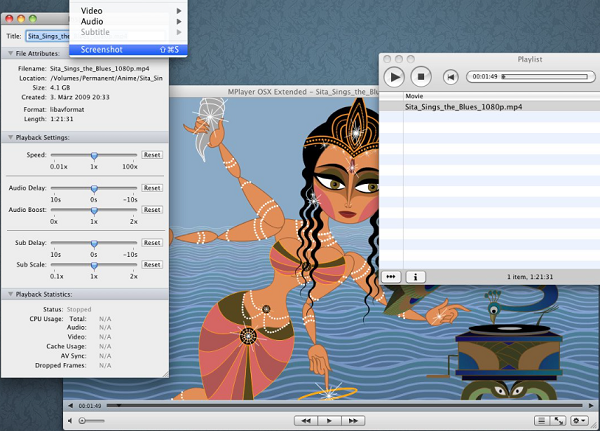600x431 pixels.
Task: Click the Audio Boost slider handle
Action: point(94,210)
